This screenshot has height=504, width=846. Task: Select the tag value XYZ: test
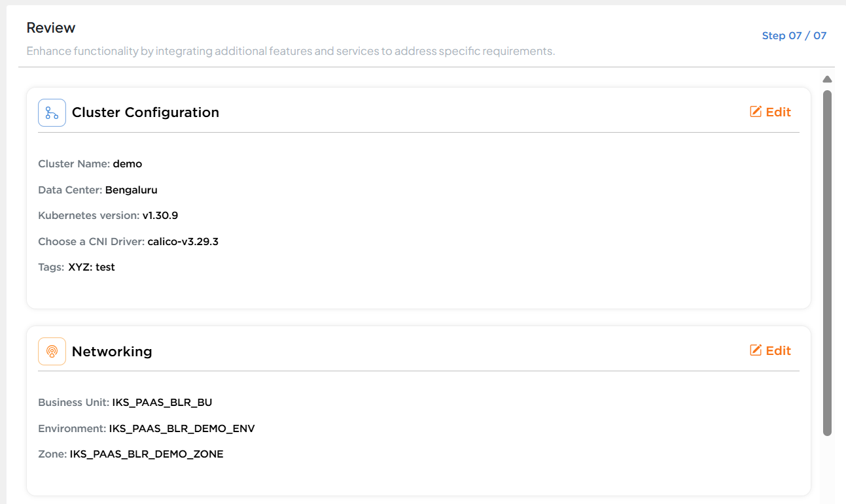pos(92,267)
